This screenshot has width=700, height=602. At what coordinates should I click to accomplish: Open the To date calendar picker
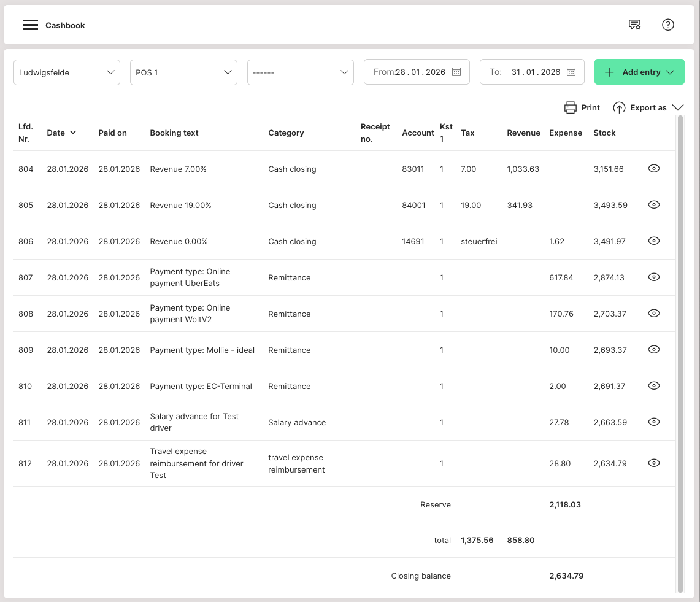[571, 72]
